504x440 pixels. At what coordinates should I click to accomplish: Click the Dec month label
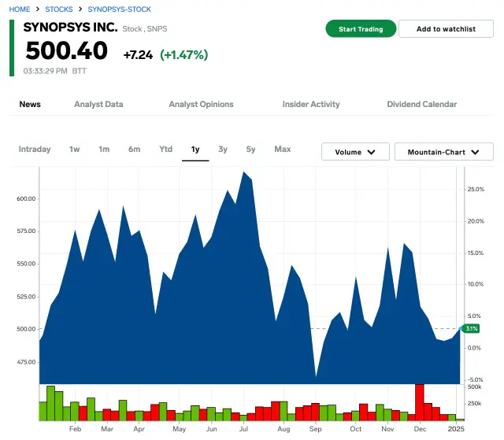[420, 429]
